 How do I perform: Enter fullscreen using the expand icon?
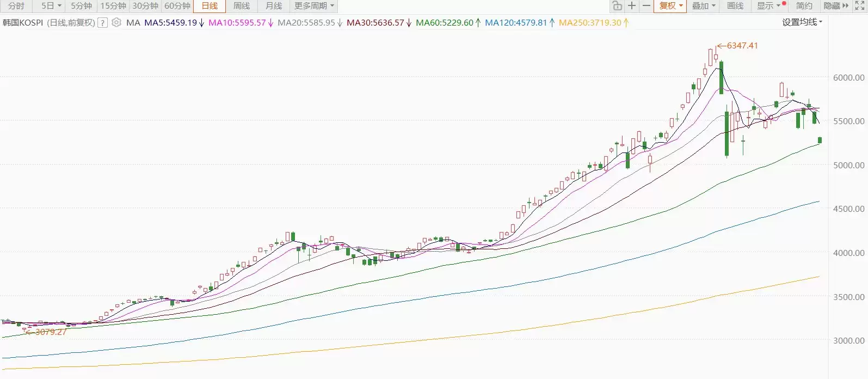860,6
